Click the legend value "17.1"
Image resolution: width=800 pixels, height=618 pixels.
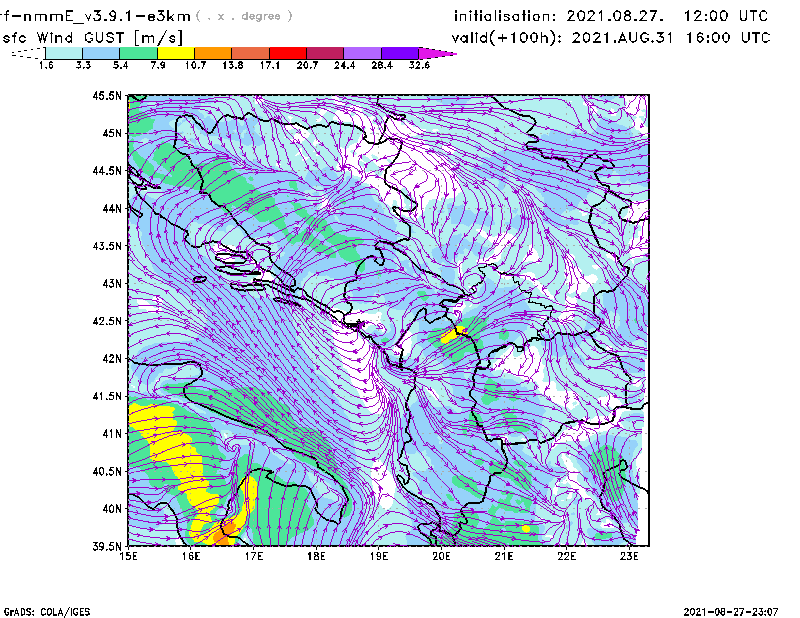(270, 65)
